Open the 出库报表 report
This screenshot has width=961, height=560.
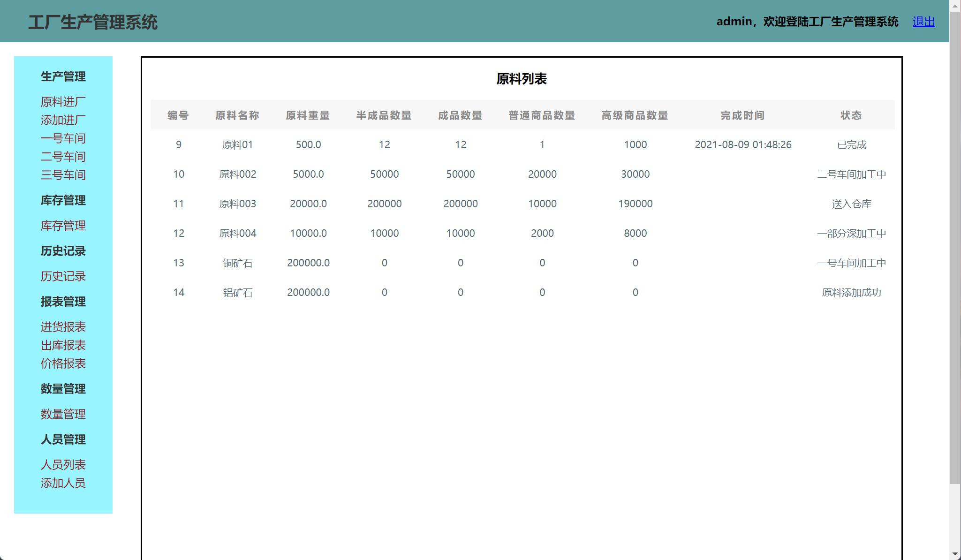pyautogui.click(x=63, y=345)
